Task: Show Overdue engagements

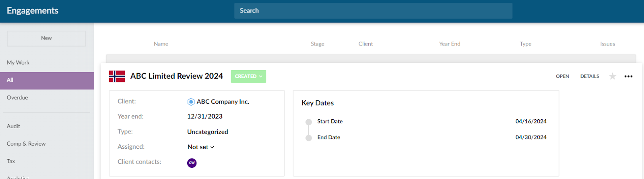Action: (x=17, y=98)
